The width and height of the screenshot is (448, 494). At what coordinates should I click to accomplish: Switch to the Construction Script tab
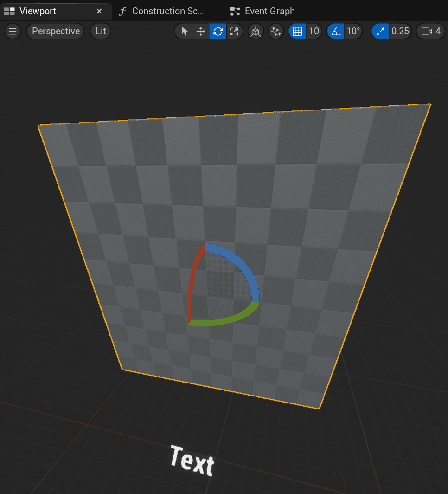tap(167, 11)
